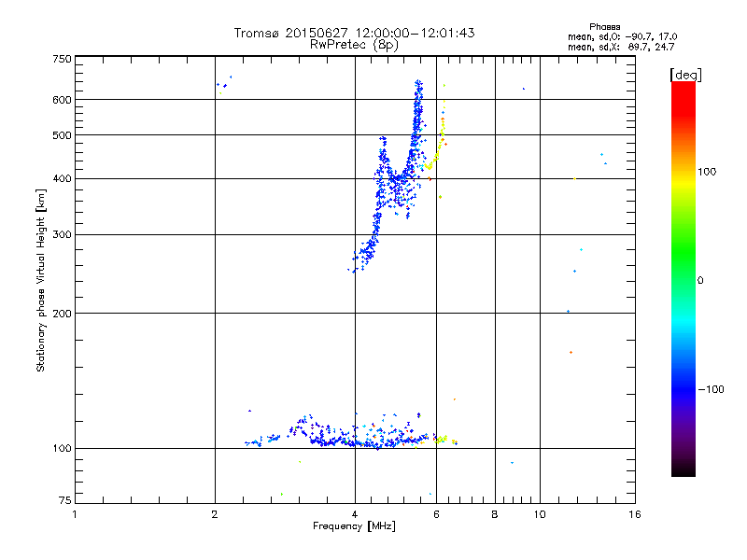Click the y-axis '750' tick label
This screenshot has height=560, width=747.
tap(62, 59)
